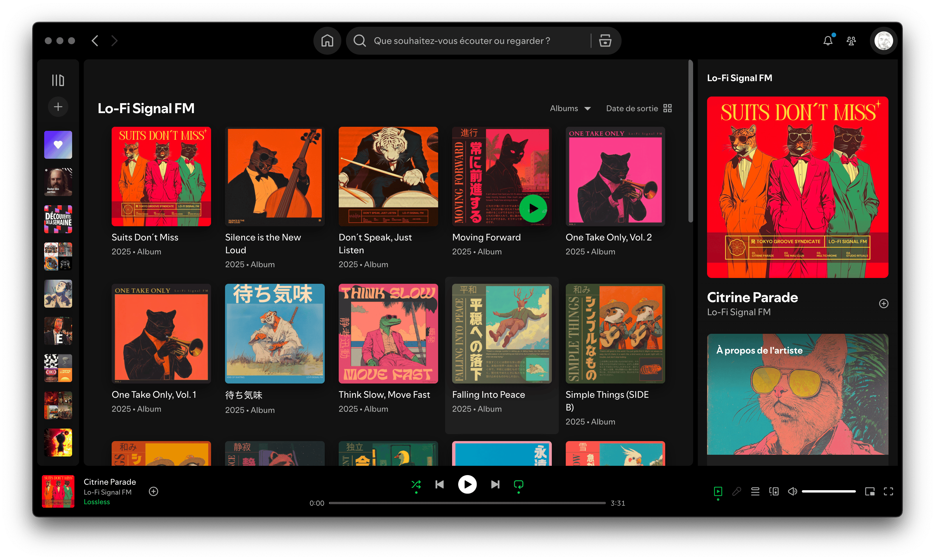Open Friend Activity icon

click(x=851, y=41)
